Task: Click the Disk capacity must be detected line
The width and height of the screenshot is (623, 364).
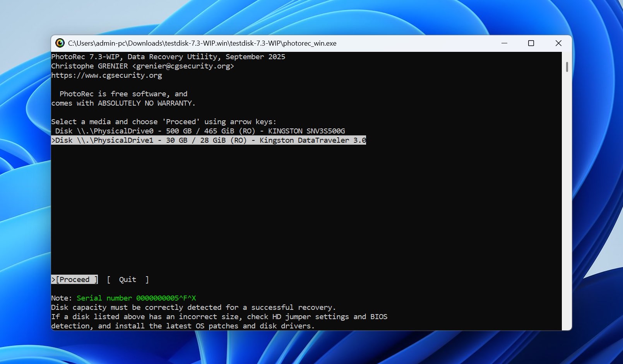Action: coord(193,308)
